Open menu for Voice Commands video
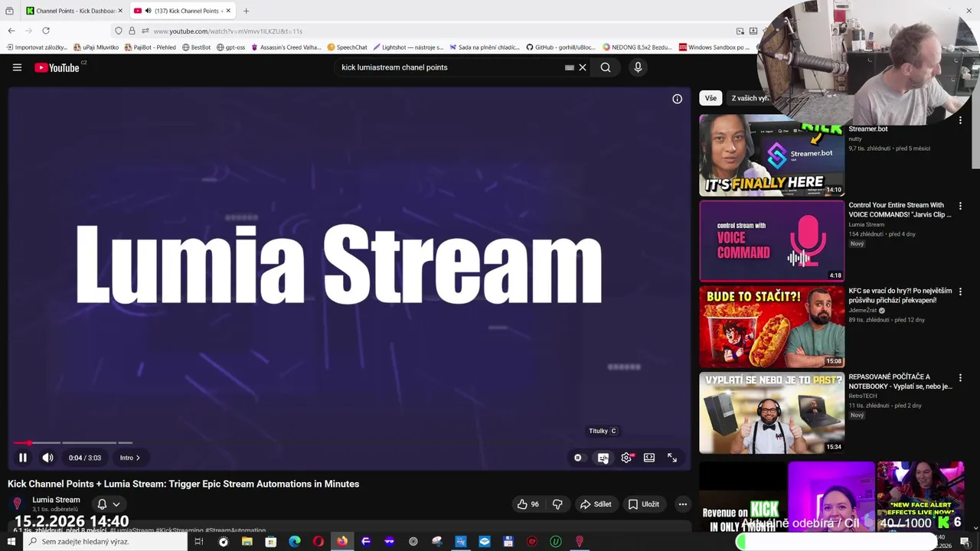Screen dimensions: 980x551 (960, 206)
